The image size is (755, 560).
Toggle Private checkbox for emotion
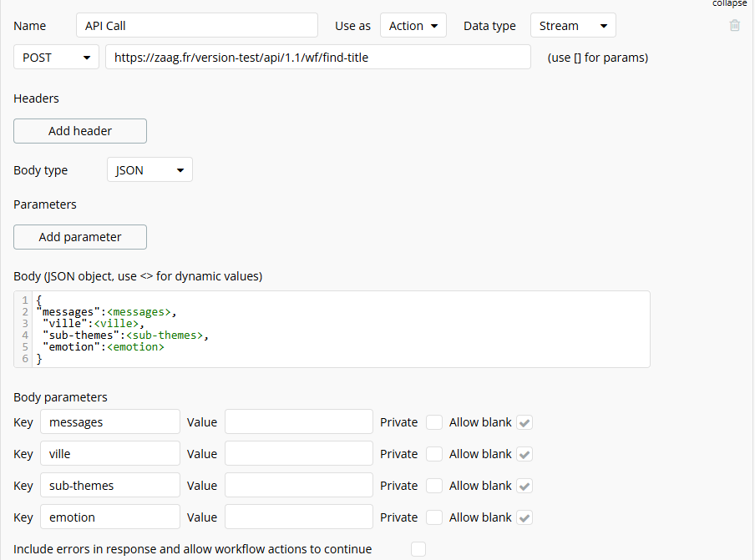tap(433, 517)
